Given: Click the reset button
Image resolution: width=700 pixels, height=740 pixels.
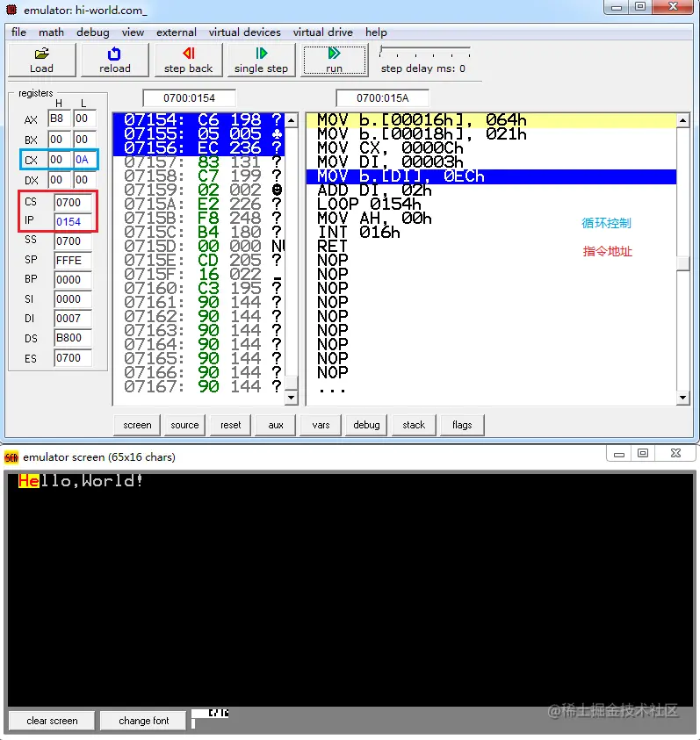Looking at the screenshot, I should (x=230, y=425).
